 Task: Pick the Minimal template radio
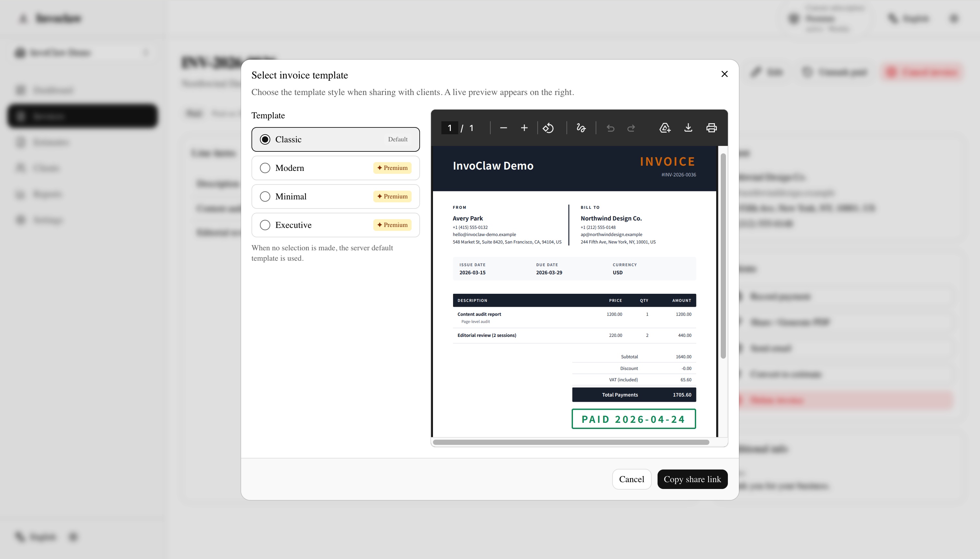(x=265, y=196)
